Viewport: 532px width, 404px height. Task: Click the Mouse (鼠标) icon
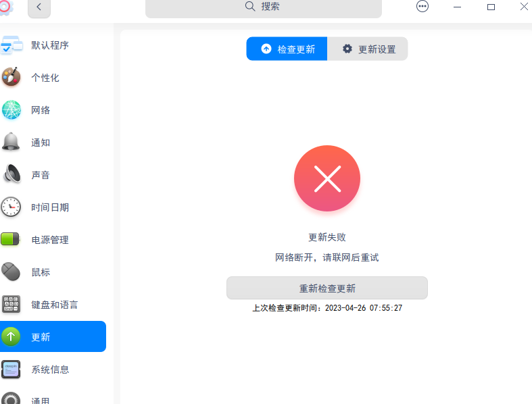(x=11, y=272)
